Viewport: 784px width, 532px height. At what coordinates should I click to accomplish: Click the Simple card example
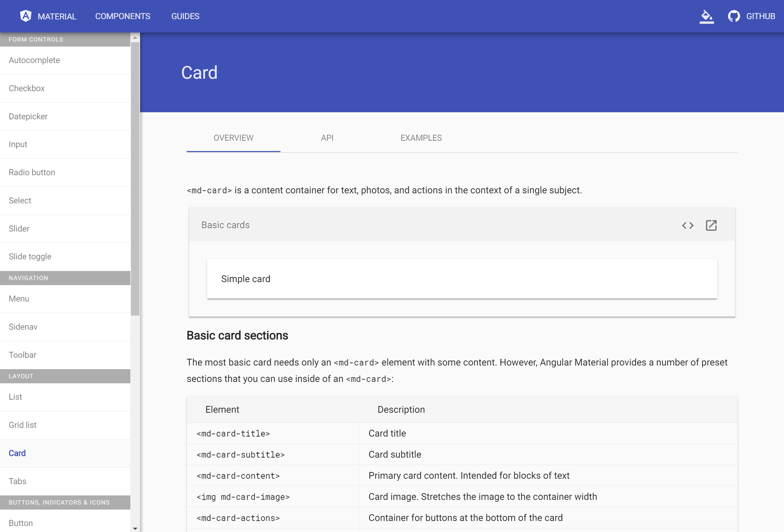[462, 279]
